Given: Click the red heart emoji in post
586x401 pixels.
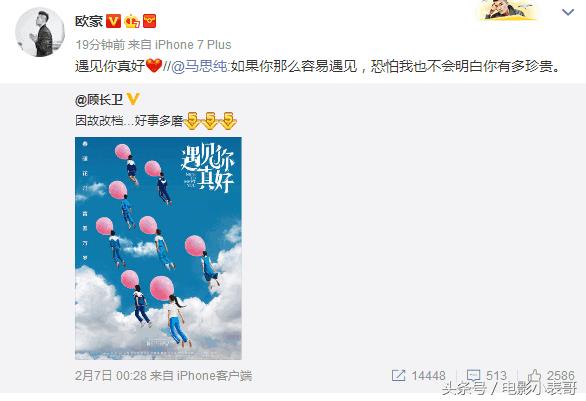Looking at the screenshot, I should click(x=154, y=66).
